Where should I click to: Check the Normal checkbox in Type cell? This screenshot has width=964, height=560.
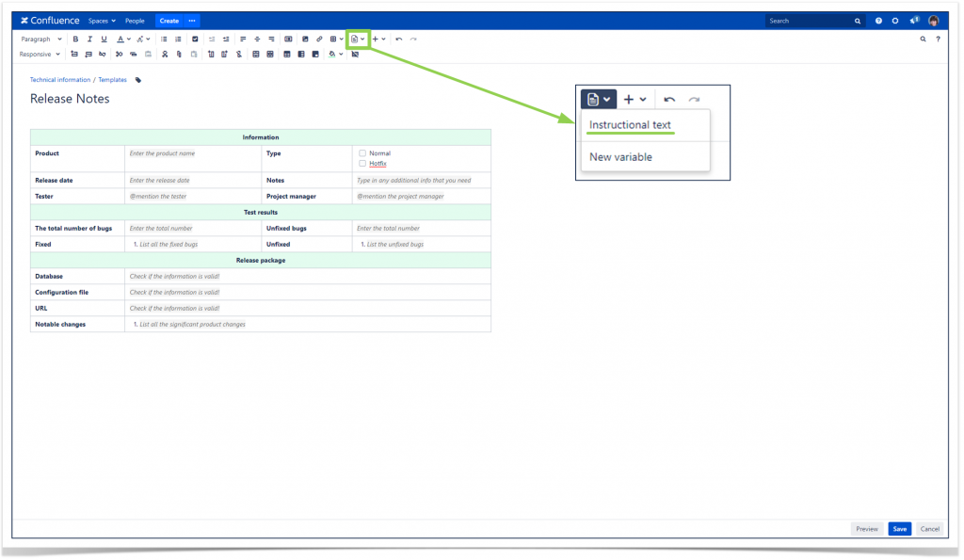pyautogui.click(x=362, y=152)
